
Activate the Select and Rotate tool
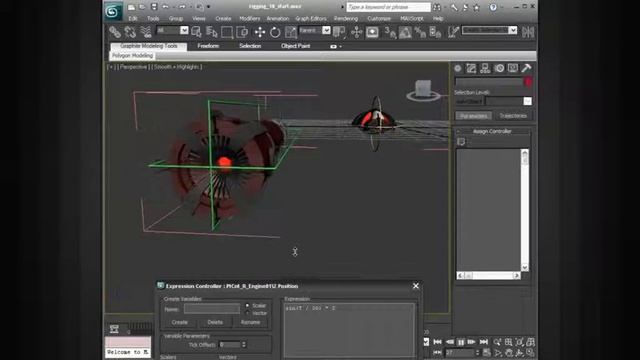click(275, 32)
